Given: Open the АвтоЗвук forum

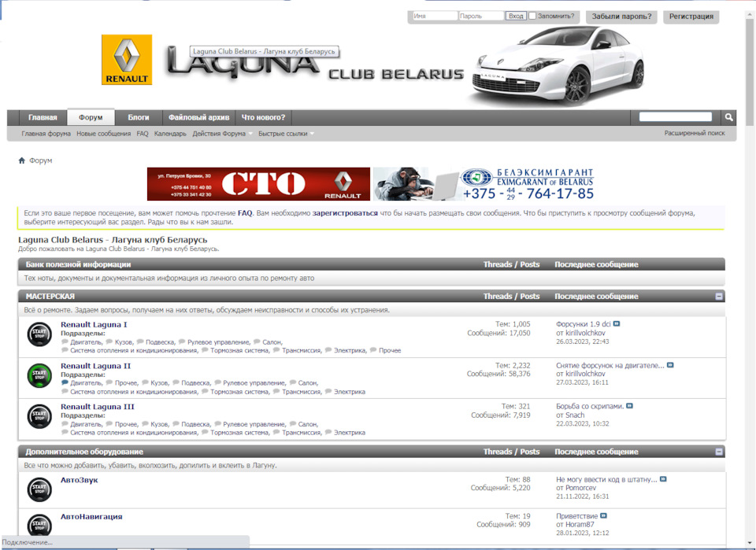Looking at the screenshot, I should point(79,480).
